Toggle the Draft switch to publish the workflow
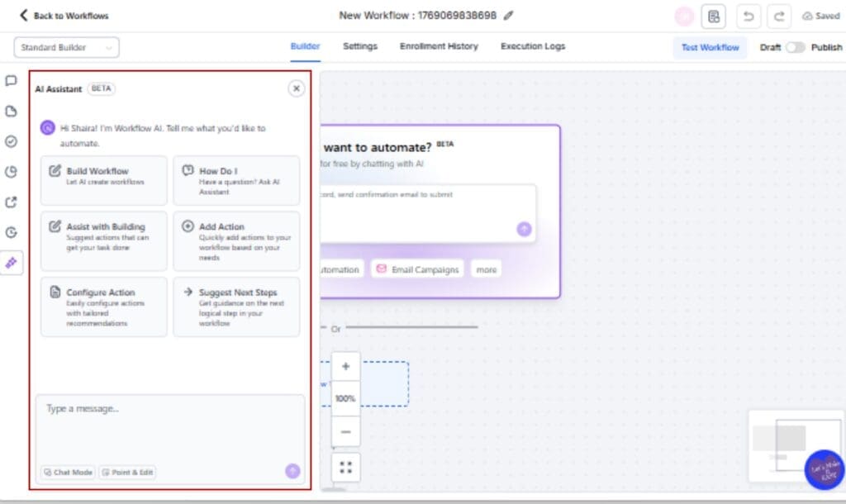Image resolution: width=846 pixels, height=504 pixels. (x=796, y=48)
